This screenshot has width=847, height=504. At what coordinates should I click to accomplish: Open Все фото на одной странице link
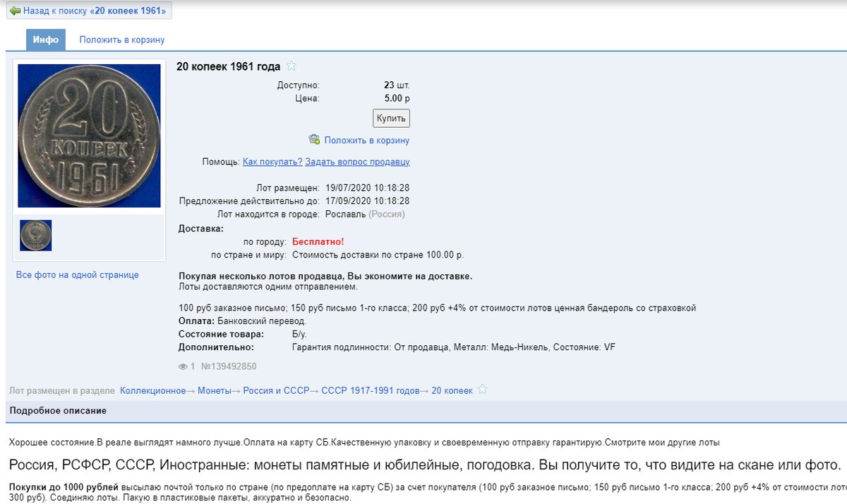coord(78,275)
